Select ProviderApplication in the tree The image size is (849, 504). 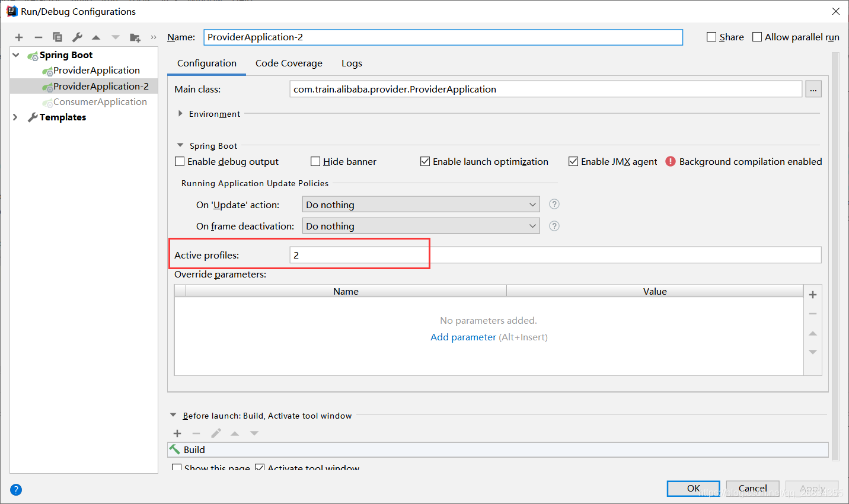click(97, 71)
